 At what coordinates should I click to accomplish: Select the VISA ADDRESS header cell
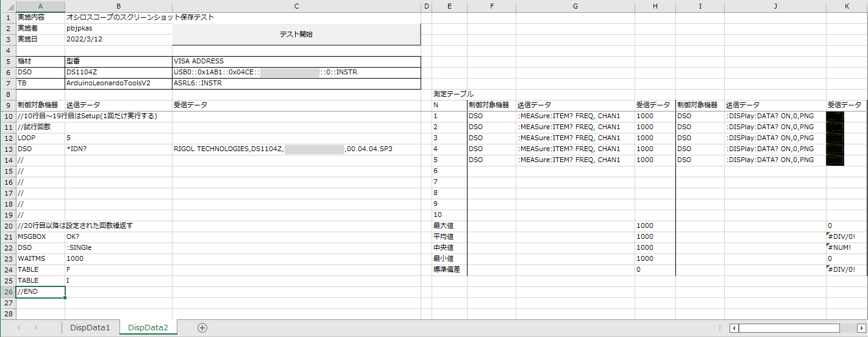click(296, 62)
